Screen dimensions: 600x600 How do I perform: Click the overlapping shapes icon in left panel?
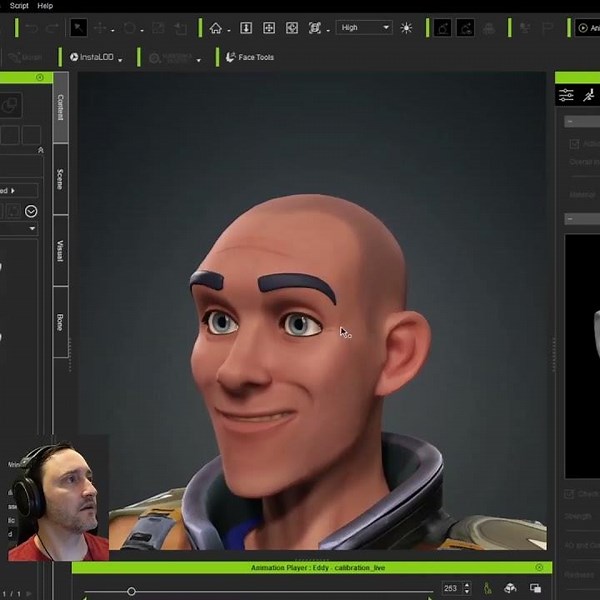coord(10,105)
